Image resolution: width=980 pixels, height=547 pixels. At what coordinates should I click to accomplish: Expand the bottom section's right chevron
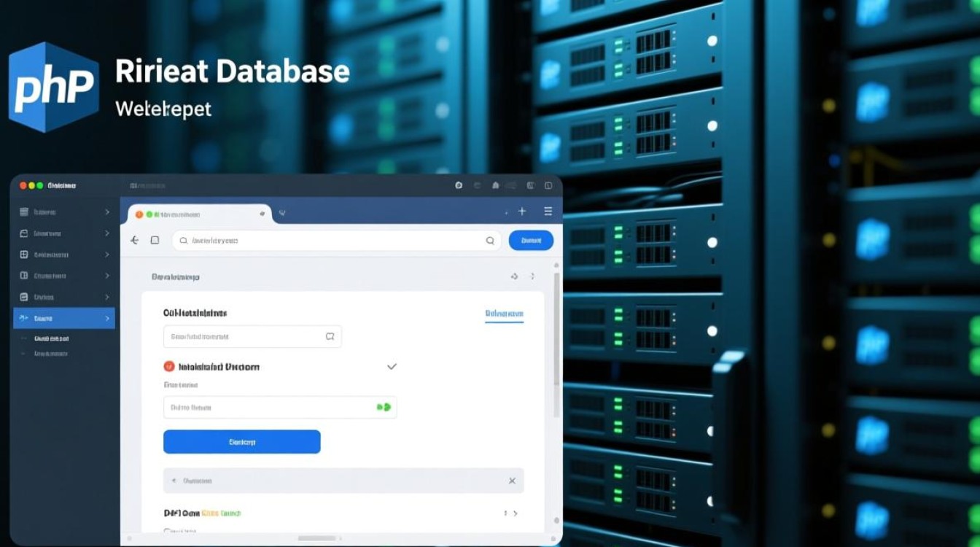pyautogui.click(x=516, y=513)
